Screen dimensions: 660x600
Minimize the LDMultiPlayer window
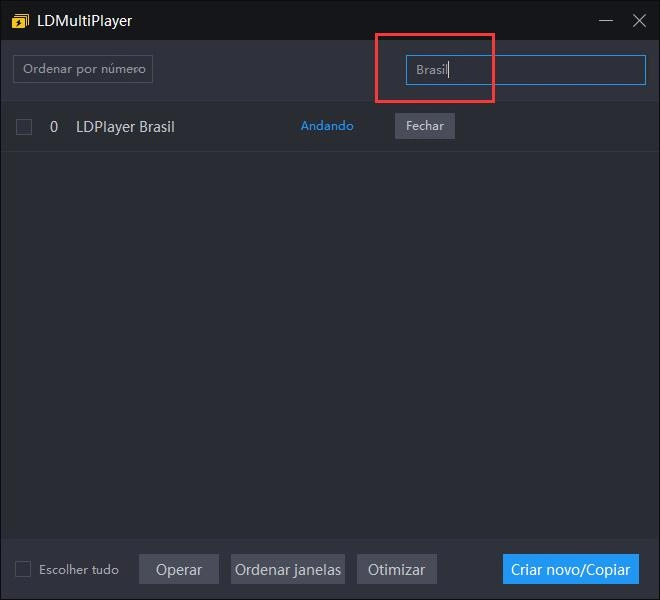tap(606, 20)
